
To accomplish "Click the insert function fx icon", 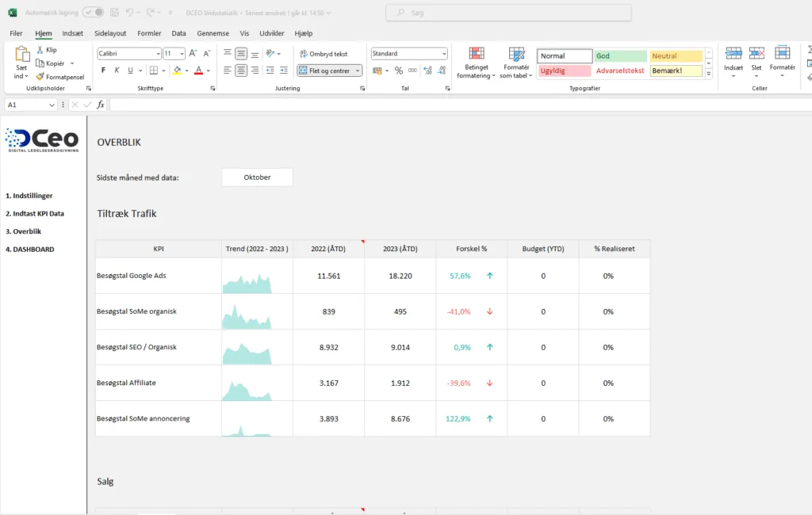I will 101,105.
